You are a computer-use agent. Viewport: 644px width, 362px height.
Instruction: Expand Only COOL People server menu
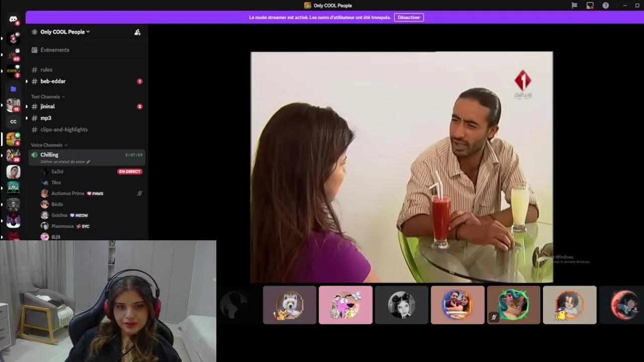pos(65,32)
